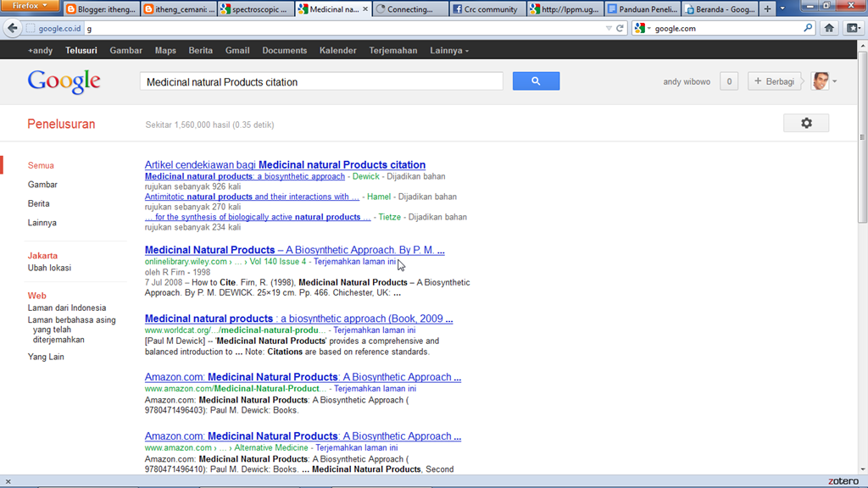Click Terjemahkan laman ini for worldcat result
Image resolution: width=868 pixels, height=488 pixels.
[x=374, y=330]
